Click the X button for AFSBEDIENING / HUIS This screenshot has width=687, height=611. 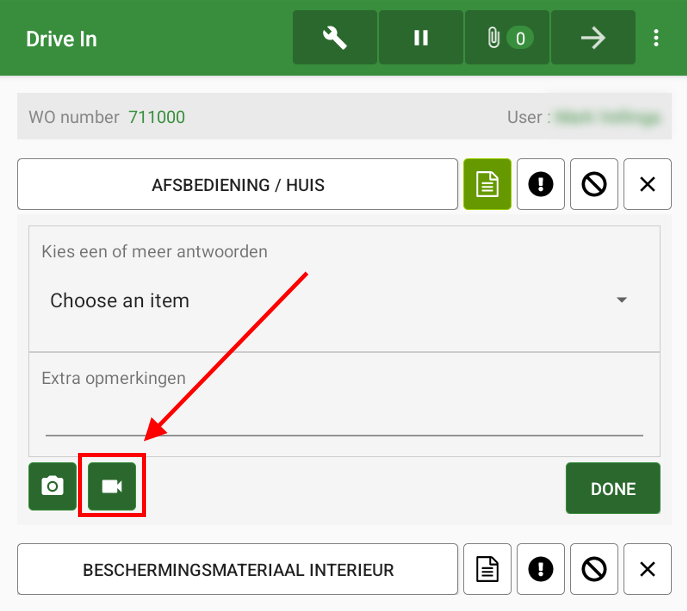pyautogui.click(x=647, y=185)
